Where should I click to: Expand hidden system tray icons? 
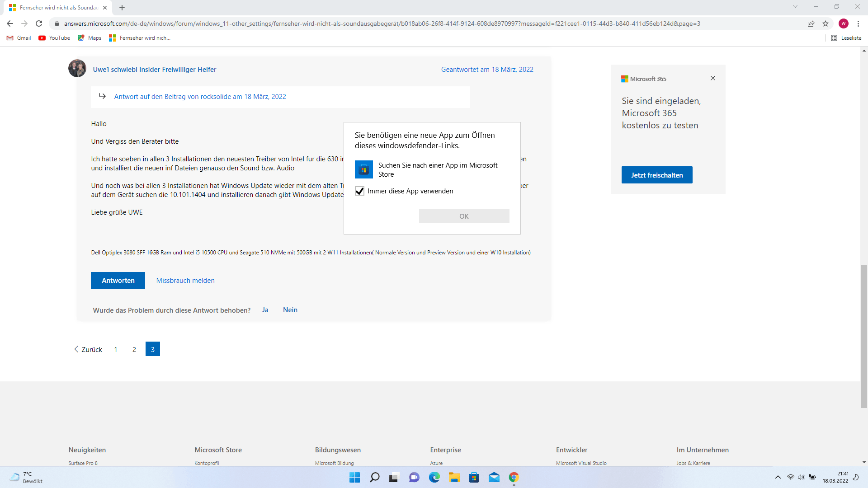coord(778,477)
